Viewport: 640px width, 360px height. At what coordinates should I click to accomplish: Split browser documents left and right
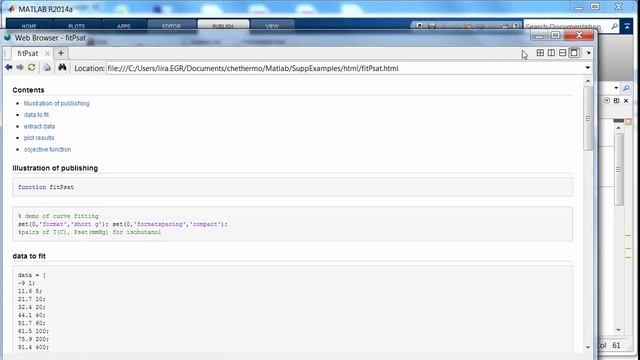tap(551, 53)
